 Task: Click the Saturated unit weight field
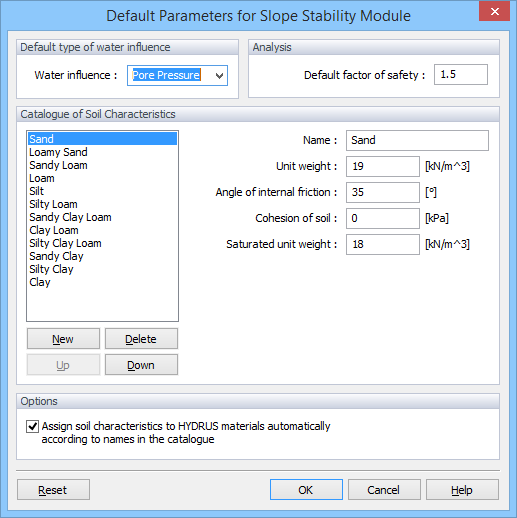pyautogui.click(x=383, y=244)
